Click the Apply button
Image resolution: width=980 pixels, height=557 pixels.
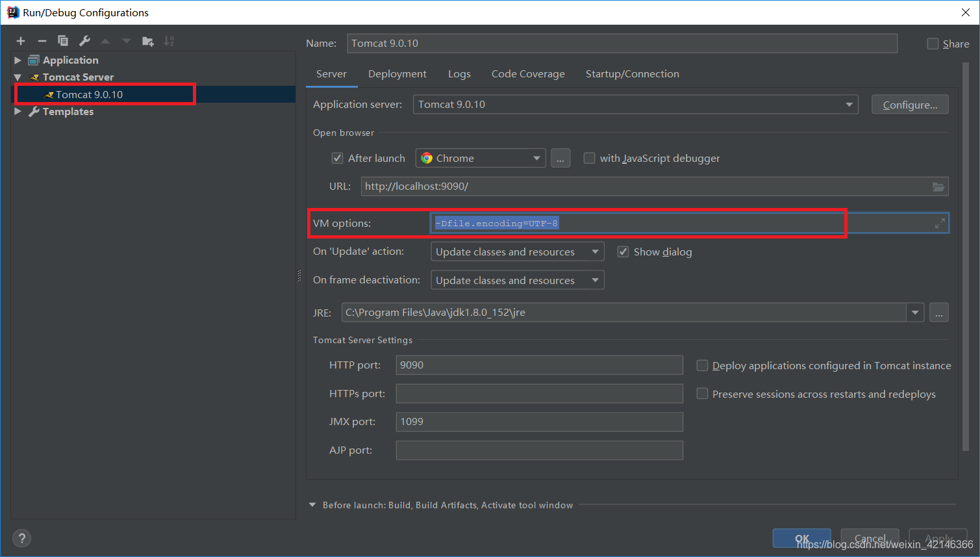point(938,538)
